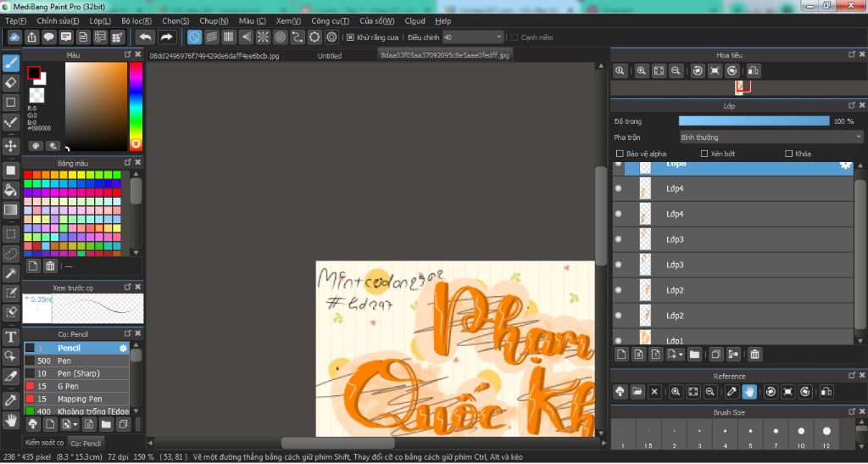Screen dimensions: 868x464
Task: Turn snap off in toolbar
Action: (194, 37)
